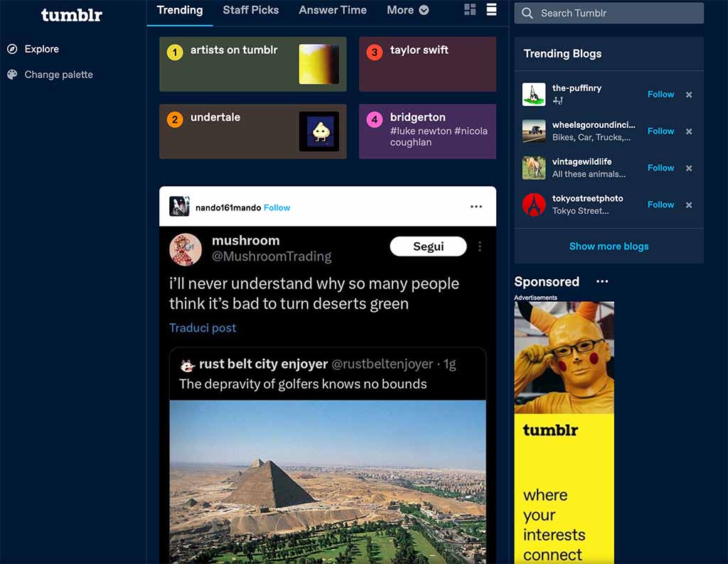Switch to list view layout
Screen dimensions: 728x564
point(491,10)
